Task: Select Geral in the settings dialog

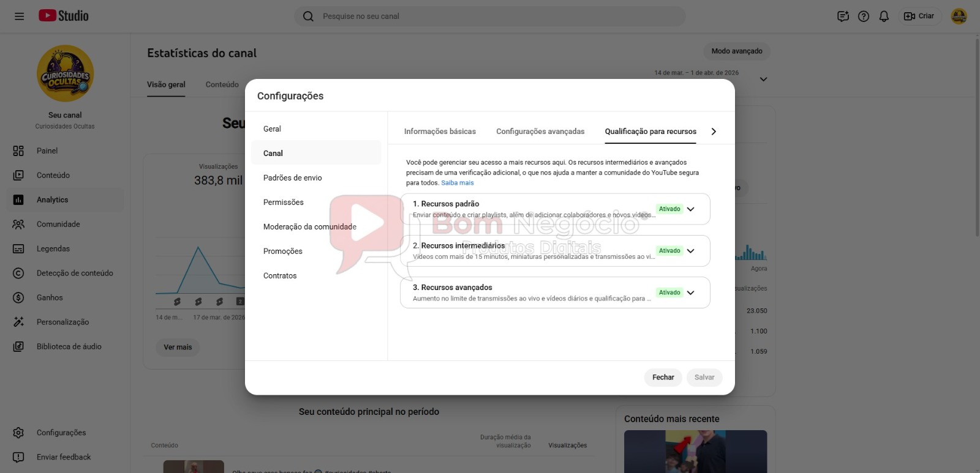Action: tap(316, 128)
